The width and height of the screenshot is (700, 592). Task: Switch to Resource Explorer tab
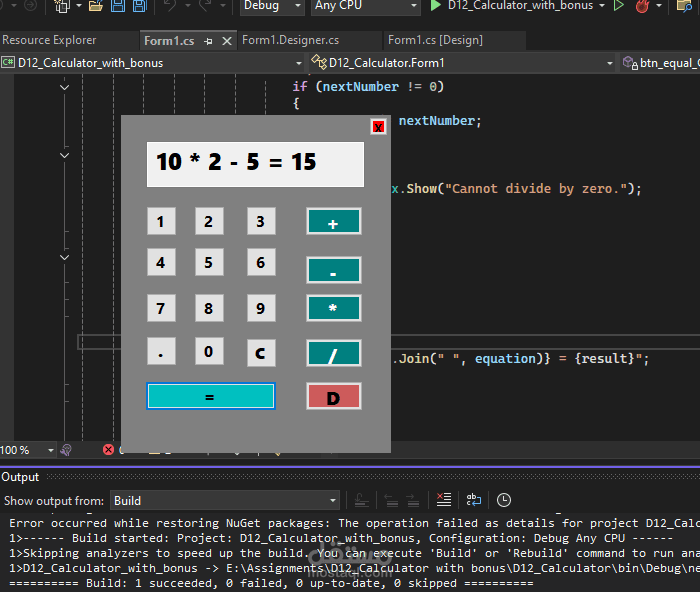[x=49, y=40]
